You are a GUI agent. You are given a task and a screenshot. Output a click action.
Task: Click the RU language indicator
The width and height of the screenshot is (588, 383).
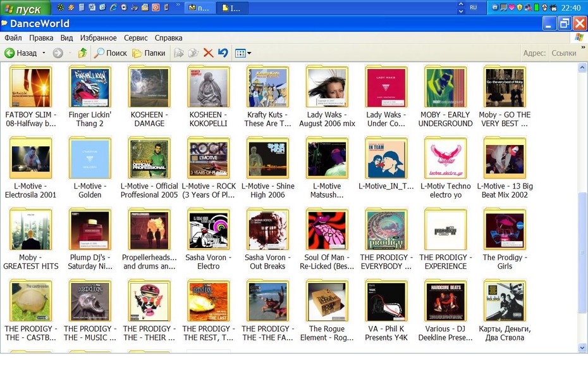pos(474,8)
